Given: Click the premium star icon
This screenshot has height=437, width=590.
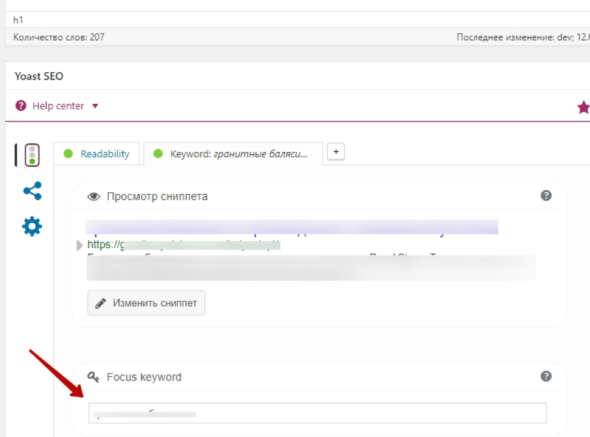Looking at the screenshot, I should (584, 107).
